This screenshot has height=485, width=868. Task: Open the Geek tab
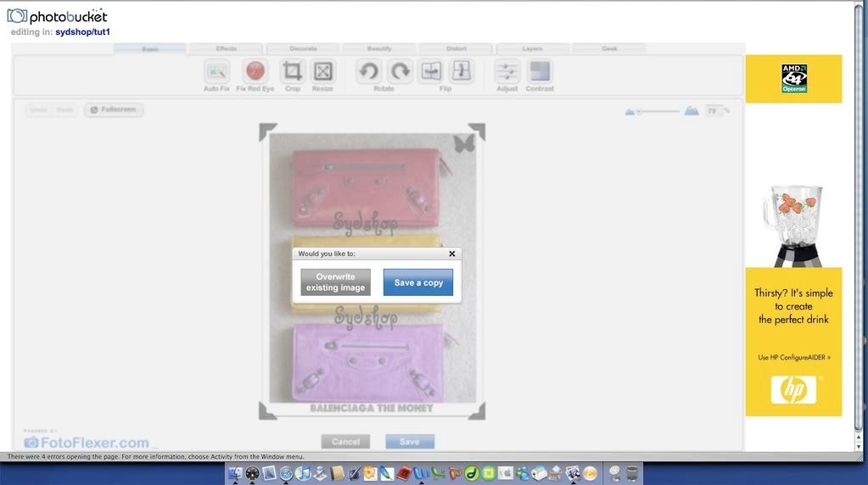(609, 48)
